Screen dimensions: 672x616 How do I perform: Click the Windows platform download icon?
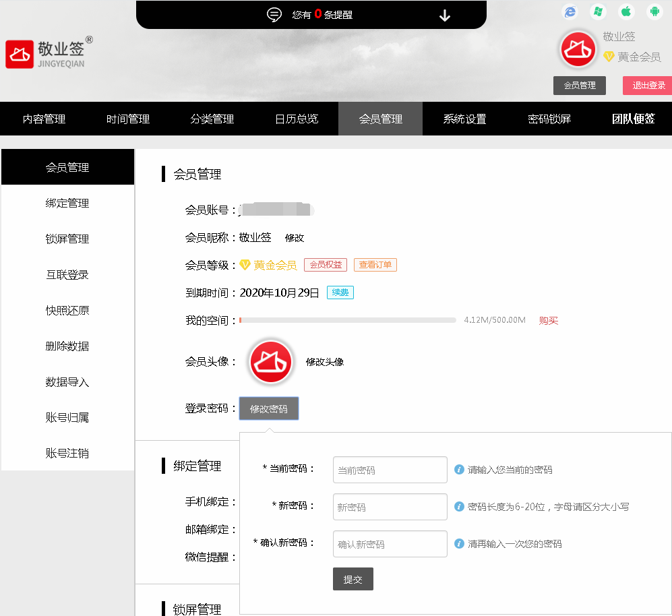(597, 11)
